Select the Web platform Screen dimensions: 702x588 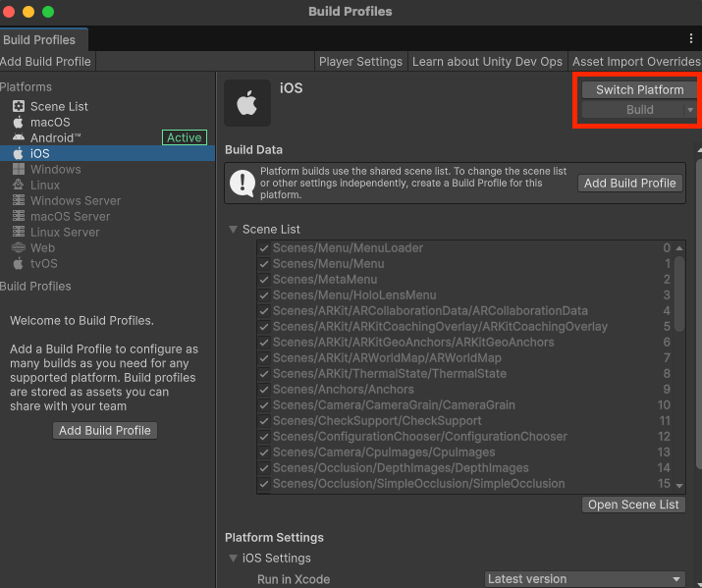click(x=107, y=247)
